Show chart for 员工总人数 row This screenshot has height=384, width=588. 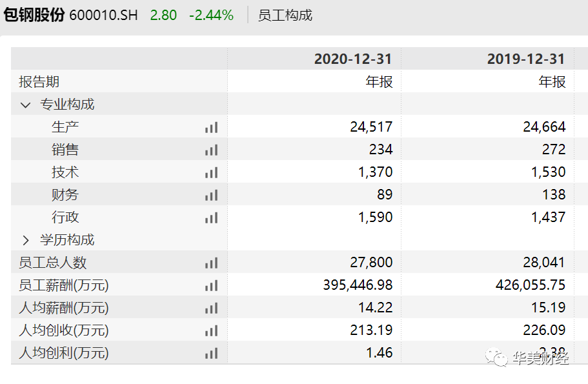tap(212, 263)
